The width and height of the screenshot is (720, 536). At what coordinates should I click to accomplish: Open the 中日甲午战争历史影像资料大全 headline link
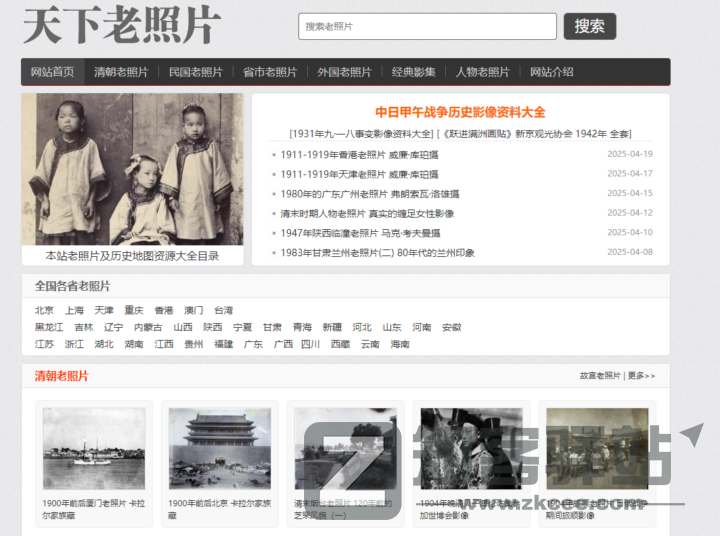460,112
